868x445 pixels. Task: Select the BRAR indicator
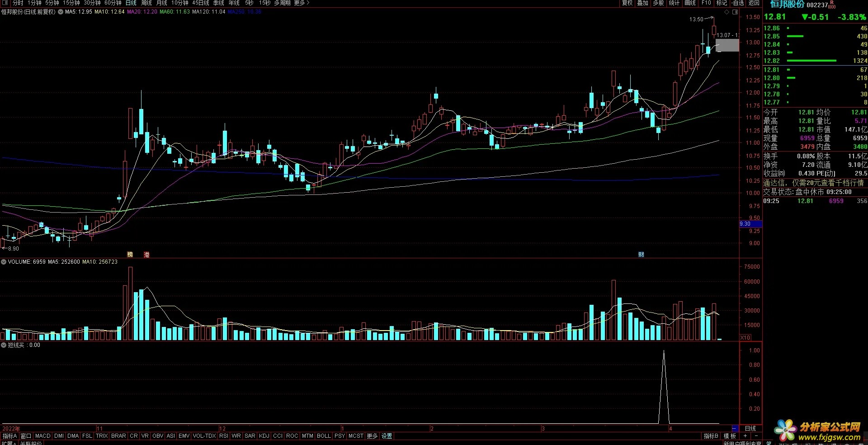(118, 436)
